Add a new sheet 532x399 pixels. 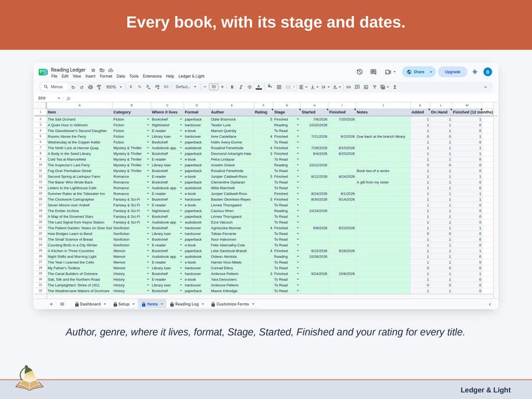coord(51,304)
